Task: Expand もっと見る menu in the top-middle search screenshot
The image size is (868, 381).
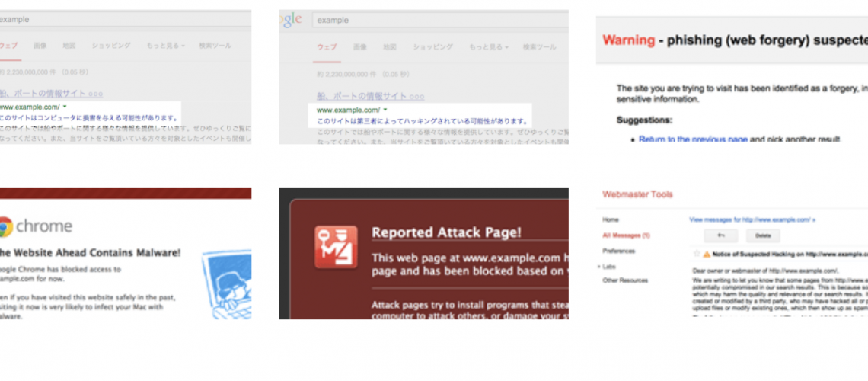Action: pyautogui.click(x=488, y=47)
